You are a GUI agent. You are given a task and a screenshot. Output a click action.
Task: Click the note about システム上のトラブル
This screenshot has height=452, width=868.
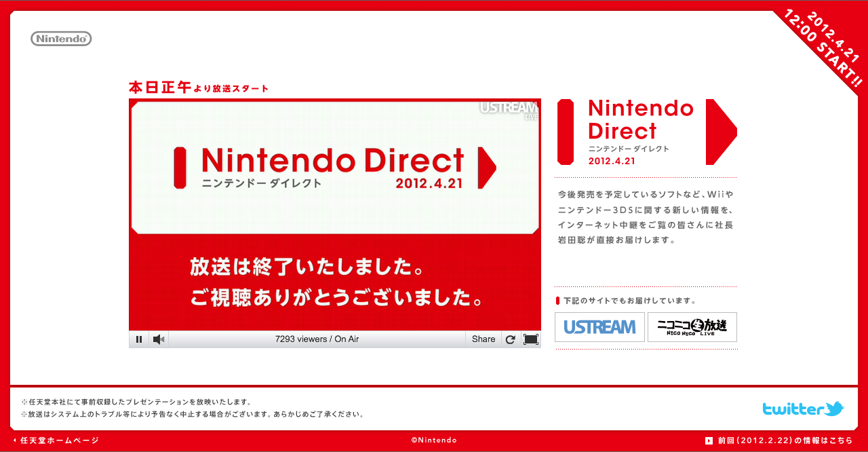click(193, 414)
